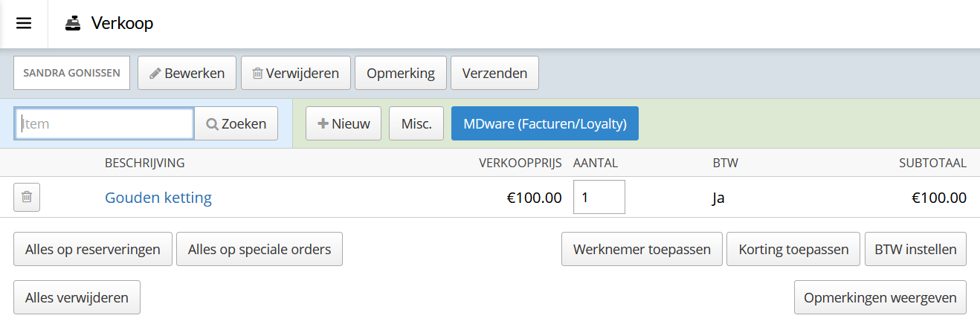Viewport: 980px width, 327px height.
Task: Apply discount via Korting toepassen
Action: [x=793, y=249]
